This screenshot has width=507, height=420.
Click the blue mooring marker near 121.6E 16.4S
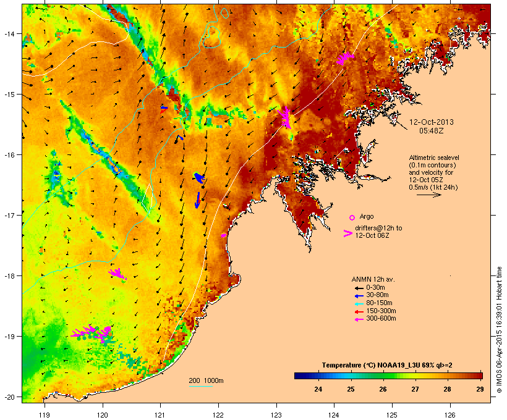click(x=199, y=177)
